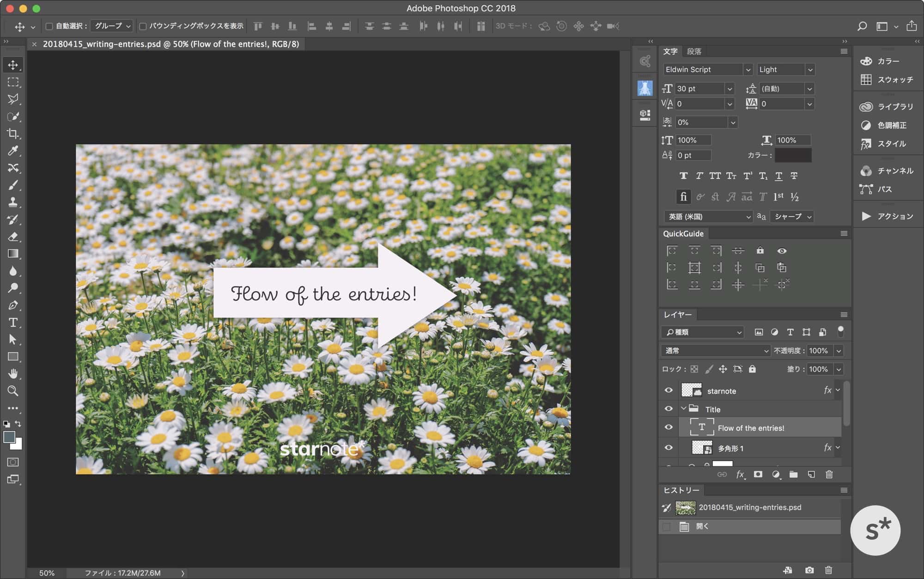This screenshot has width=924, height=579.
Task: Select the Zoom tool
Action: coord(13,391)
